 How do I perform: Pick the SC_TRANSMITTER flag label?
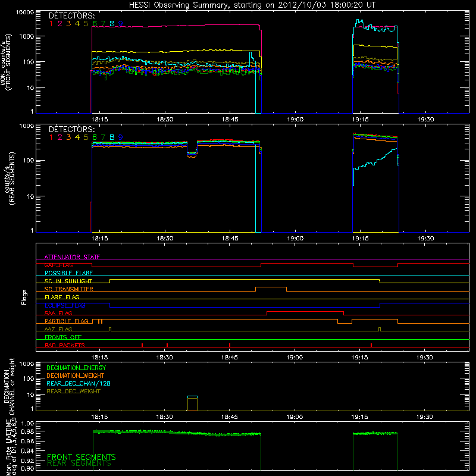point(69,289)
